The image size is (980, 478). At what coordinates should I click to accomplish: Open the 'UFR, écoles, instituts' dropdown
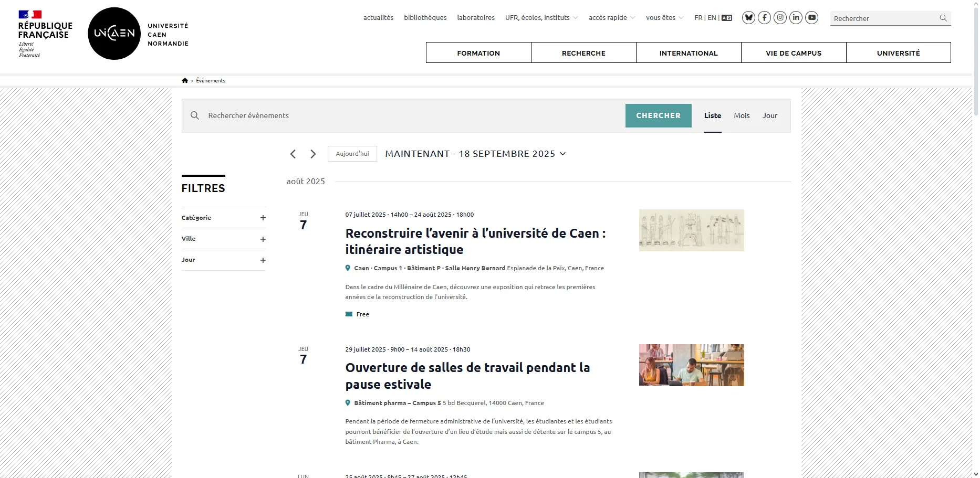[x=541, y=18]
